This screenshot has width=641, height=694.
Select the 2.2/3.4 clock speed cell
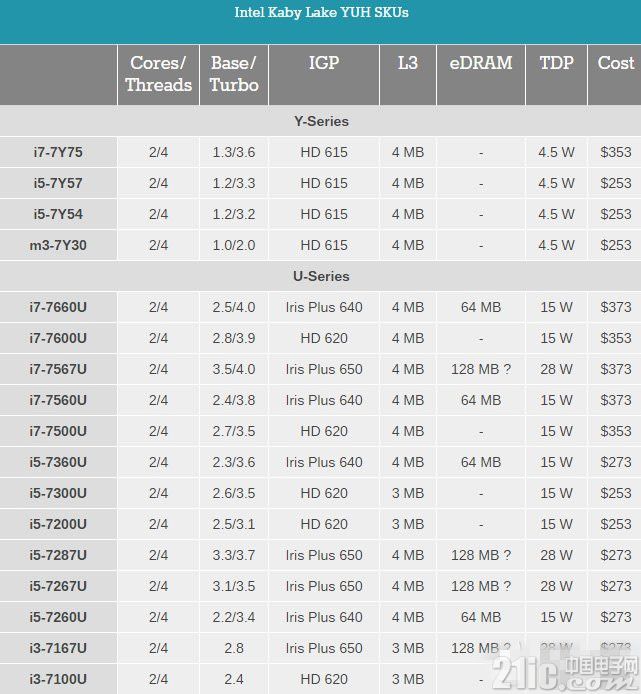(234, 617)
